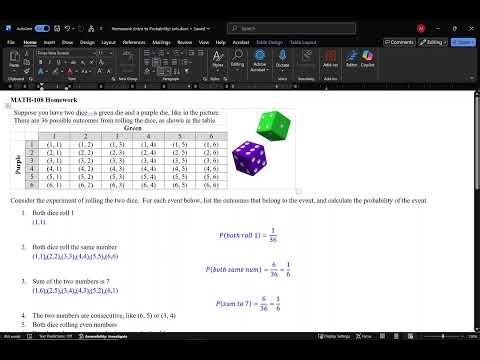Switch to the Design tab
This screenshot has height=360, width=480.
(x=87, y=42)
